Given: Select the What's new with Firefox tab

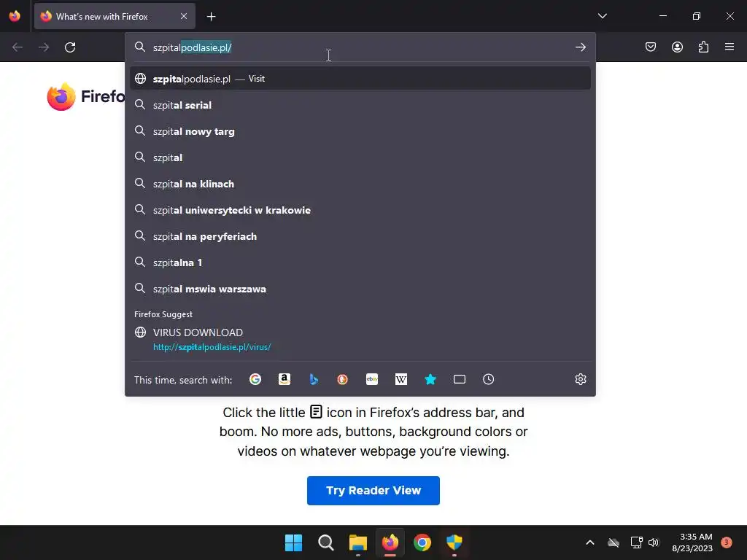Looking at the screenshot, I should tap(115, 16).
